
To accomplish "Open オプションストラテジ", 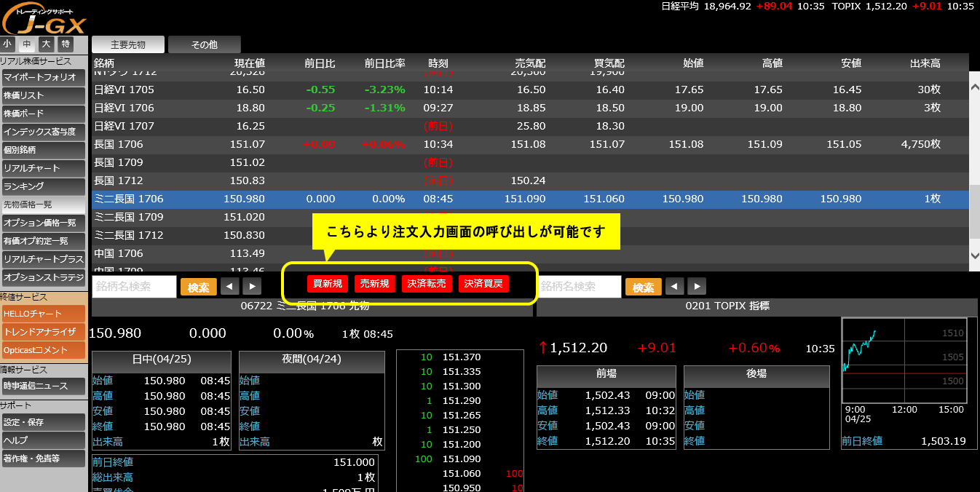I will (44, 277).
